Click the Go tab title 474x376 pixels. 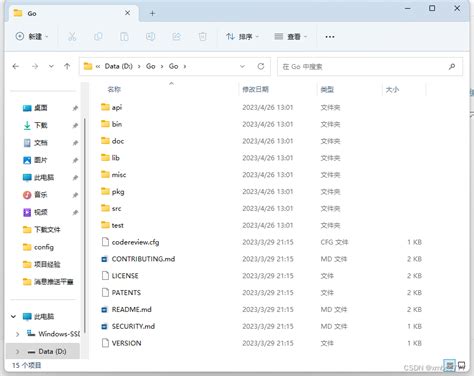click(x=32, y=13)
